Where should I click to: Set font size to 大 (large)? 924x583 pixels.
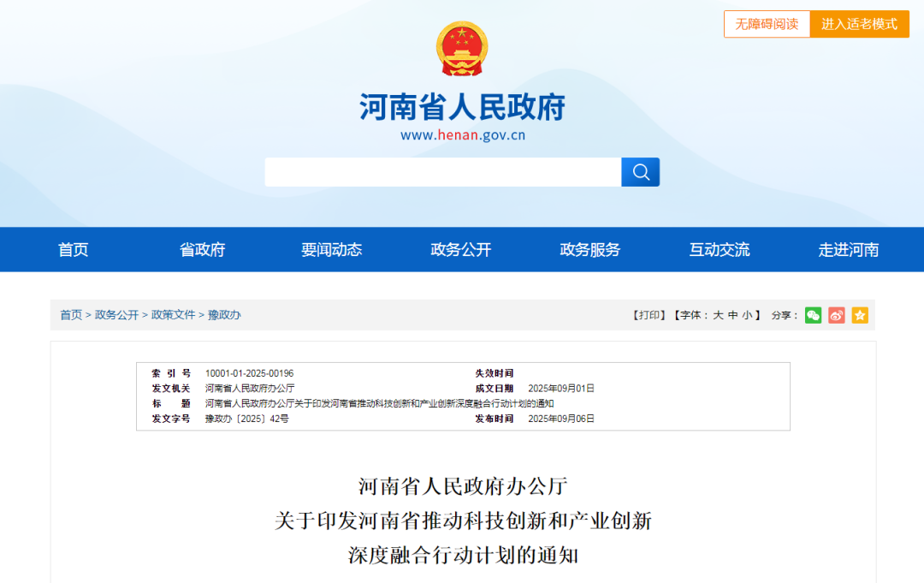pyautogui.click(x=719, y=315)
